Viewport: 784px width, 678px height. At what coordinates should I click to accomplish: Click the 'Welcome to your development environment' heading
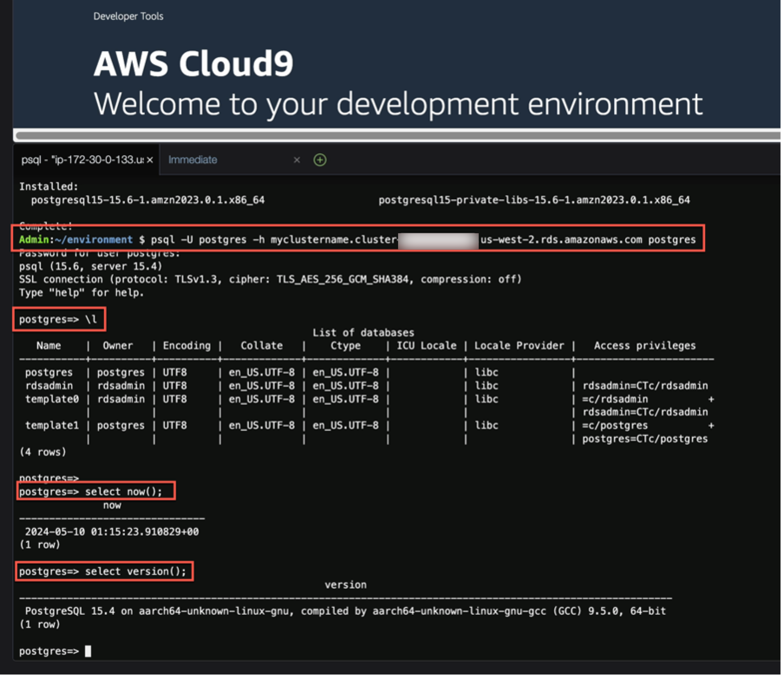[398, 104]
